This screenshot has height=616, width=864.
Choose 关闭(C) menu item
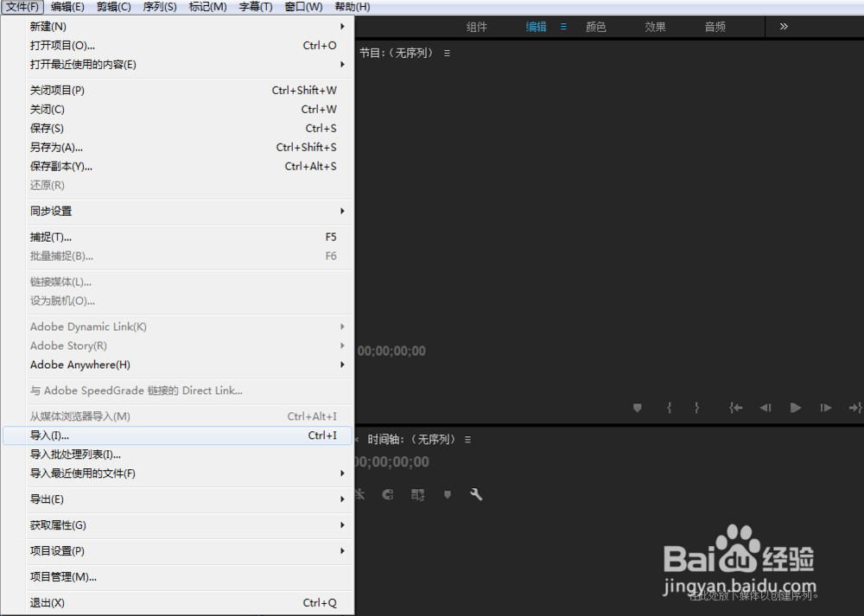point(178,109)
